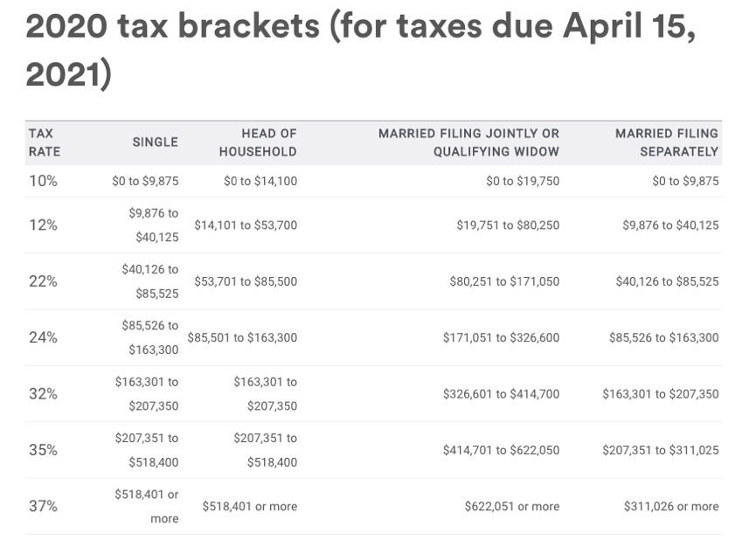Select the '$171,051 to $326,600' cell
This screenshot has height=540, width=756.
501,337
